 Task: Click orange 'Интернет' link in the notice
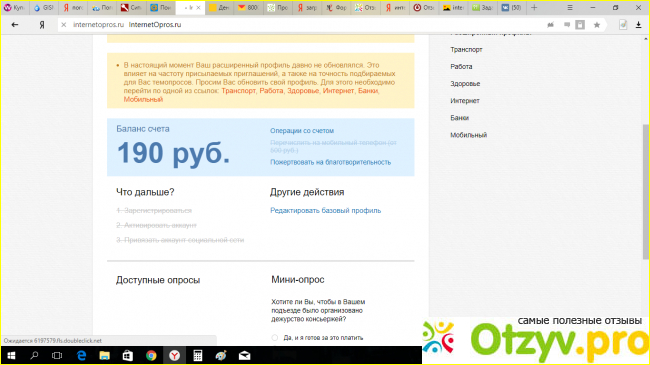(x=339, y=91)
